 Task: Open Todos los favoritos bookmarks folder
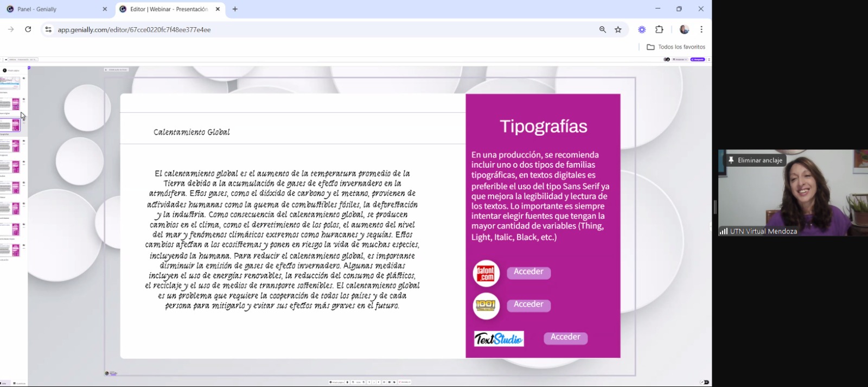pyautogui.click(x=676, y=47)
